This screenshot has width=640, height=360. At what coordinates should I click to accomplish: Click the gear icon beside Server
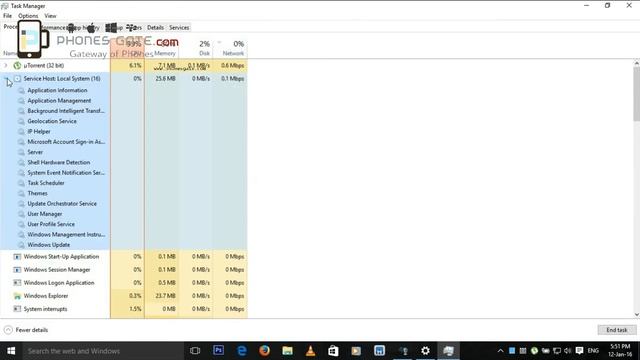coord(21,152)
